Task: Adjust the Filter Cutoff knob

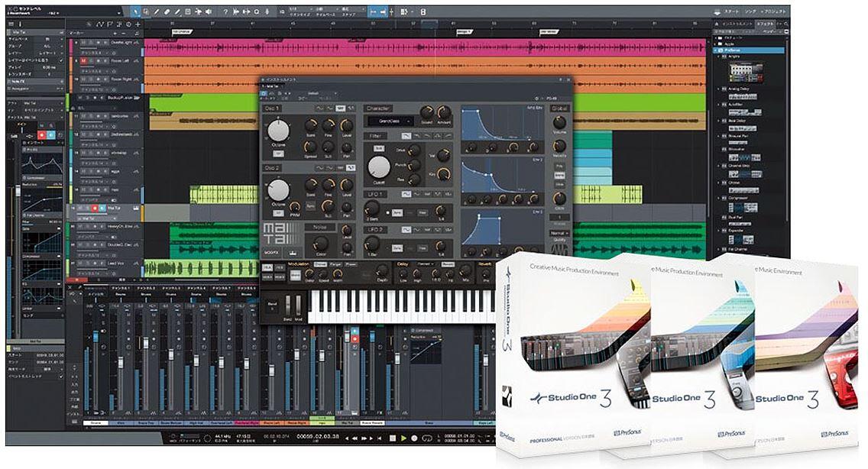Action: (x=378, y=167)
